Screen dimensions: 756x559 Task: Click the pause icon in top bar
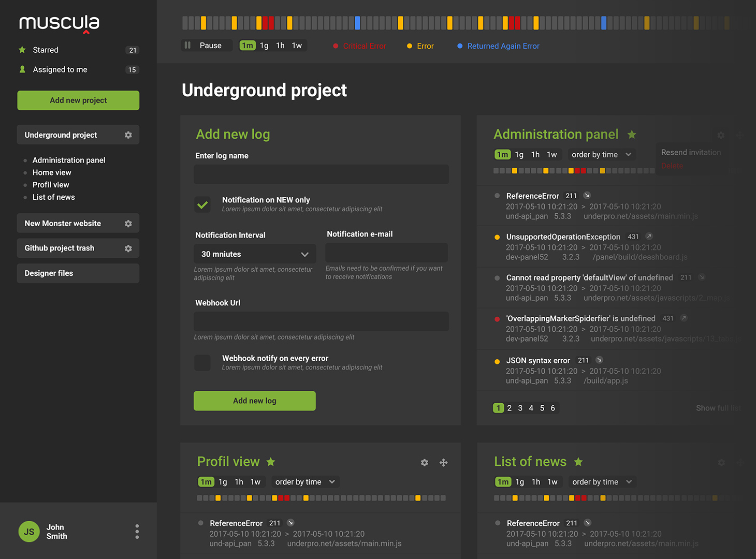188,46
